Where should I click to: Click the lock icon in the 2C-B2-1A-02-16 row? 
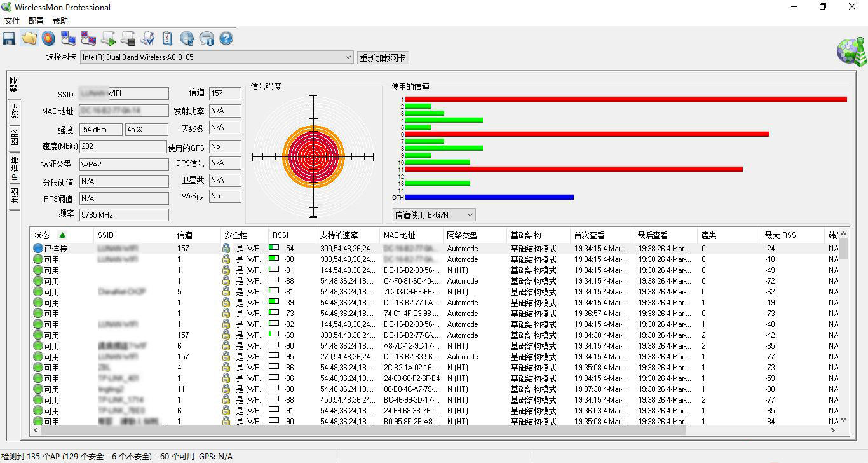tap(226, 368)
